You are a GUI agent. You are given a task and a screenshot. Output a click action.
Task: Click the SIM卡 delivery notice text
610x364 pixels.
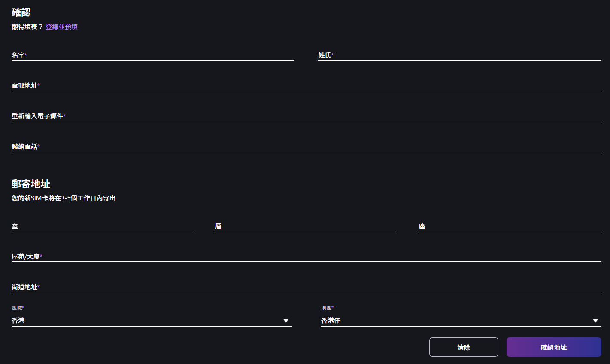64,198
